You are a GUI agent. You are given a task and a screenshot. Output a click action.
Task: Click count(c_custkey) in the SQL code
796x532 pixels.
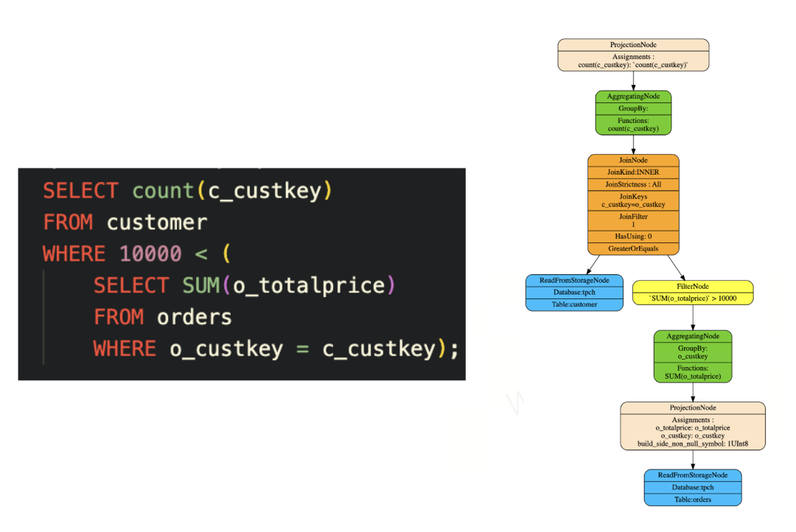pos(232,191)
